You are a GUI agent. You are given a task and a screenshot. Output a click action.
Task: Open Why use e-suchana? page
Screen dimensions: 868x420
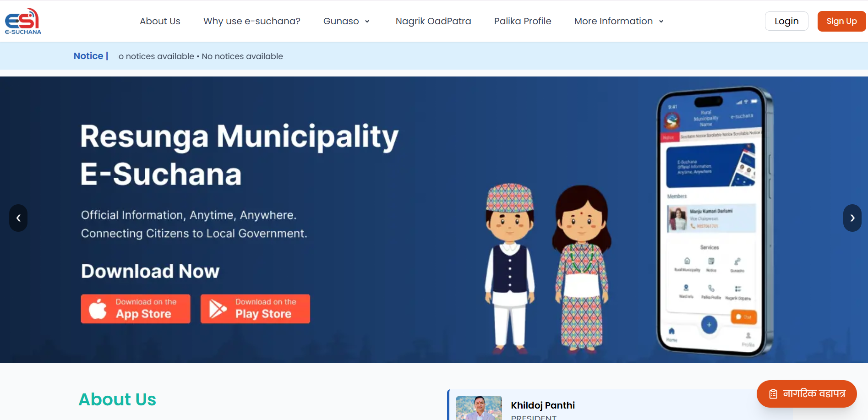point(252,21)
